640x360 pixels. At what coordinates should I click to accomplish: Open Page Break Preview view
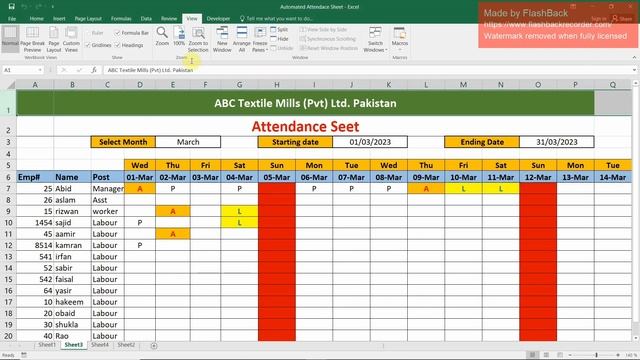point(32,39)
